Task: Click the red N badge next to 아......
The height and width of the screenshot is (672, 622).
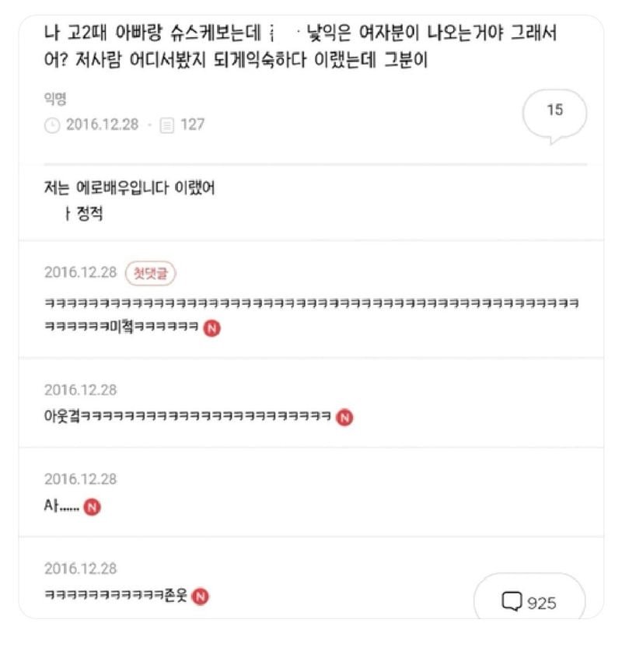Action: (x=93, y=507)
